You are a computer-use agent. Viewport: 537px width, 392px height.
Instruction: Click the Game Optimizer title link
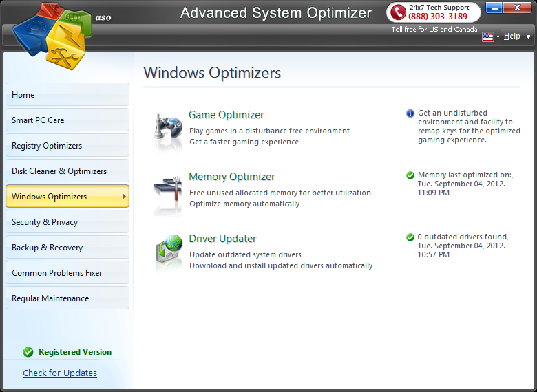coord(226,115)
